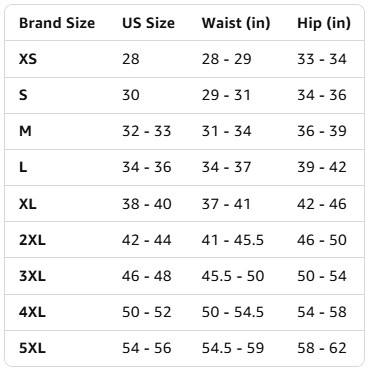Select waist value 45.5 - 50
The image size is (368, 369).
[233, 276]
